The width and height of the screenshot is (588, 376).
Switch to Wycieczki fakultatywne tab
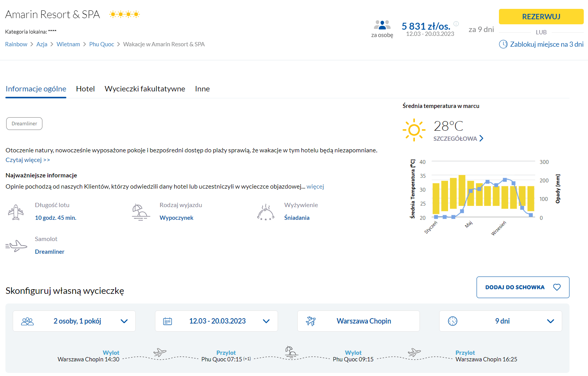pos(145,89)
